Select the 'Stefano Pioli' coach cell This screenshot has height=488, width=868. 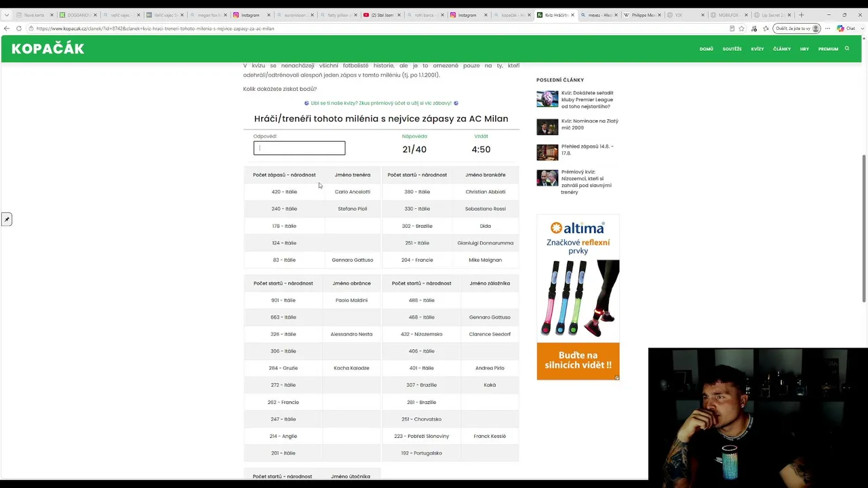(x=353, y=209)
